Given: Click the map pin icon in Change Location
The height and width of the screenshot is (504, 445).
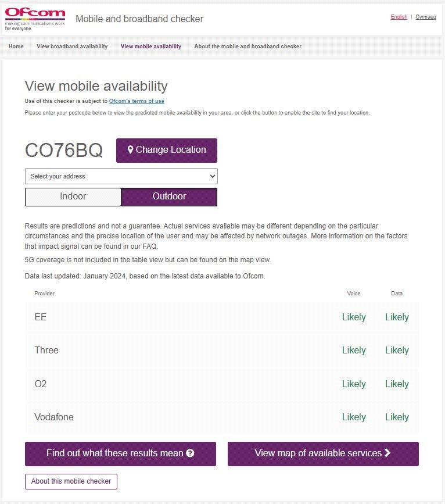Looking at the screenshot, I should [x=131, y=150].
